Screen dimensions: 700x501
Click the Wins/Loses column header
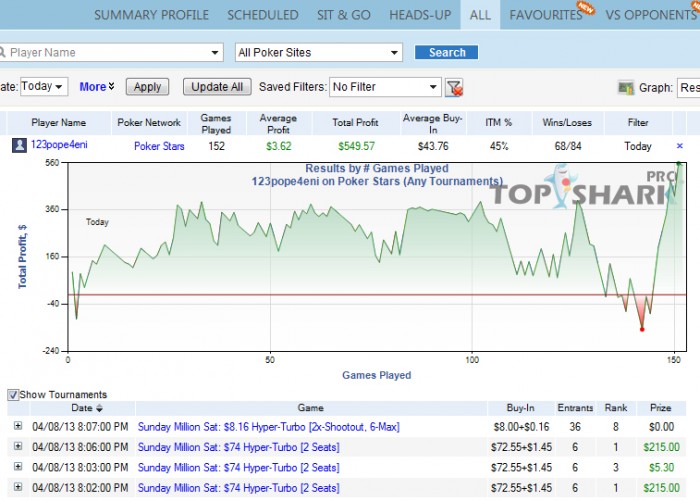[x=567, y=123]
